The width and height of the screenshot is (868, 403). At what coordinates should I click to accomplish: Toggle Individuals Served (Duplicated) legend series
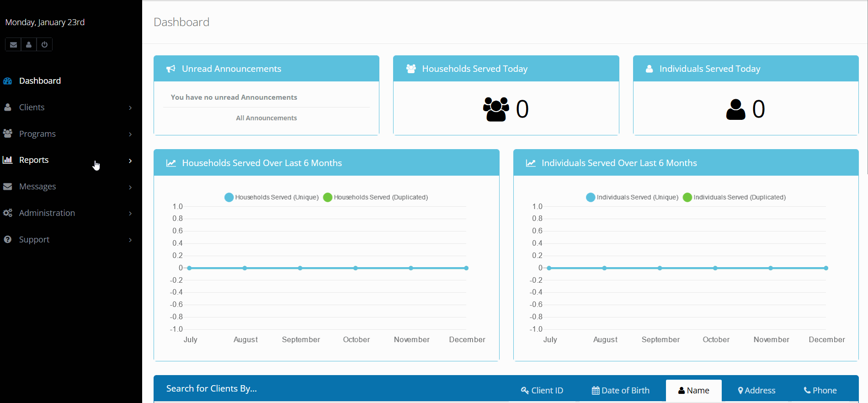735,197
